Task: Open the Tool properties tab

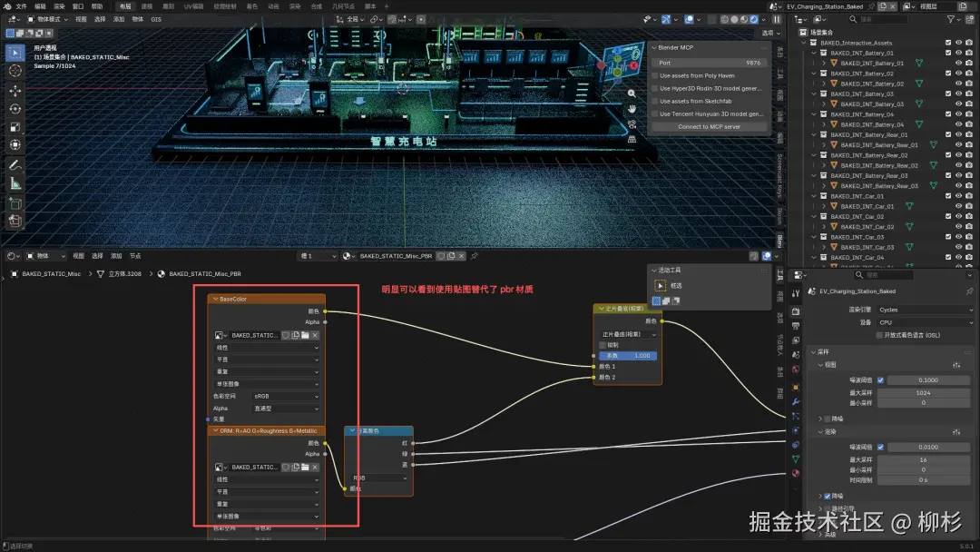Action: [x=796, y=293]
